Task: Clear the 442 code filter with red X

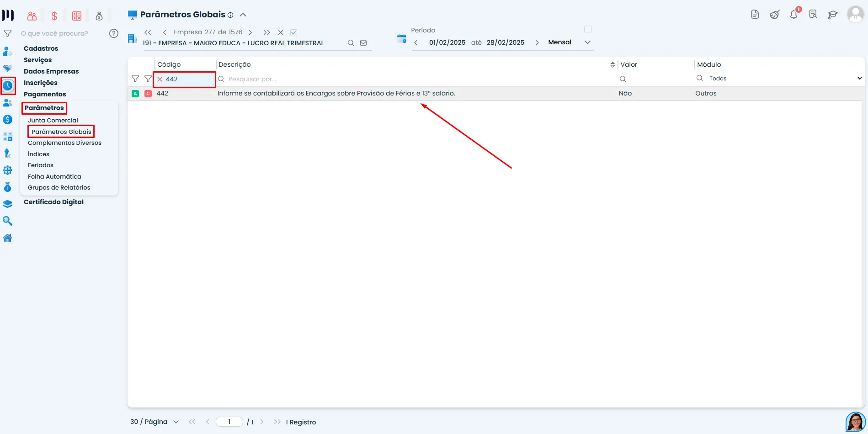Action: (160, 79)
